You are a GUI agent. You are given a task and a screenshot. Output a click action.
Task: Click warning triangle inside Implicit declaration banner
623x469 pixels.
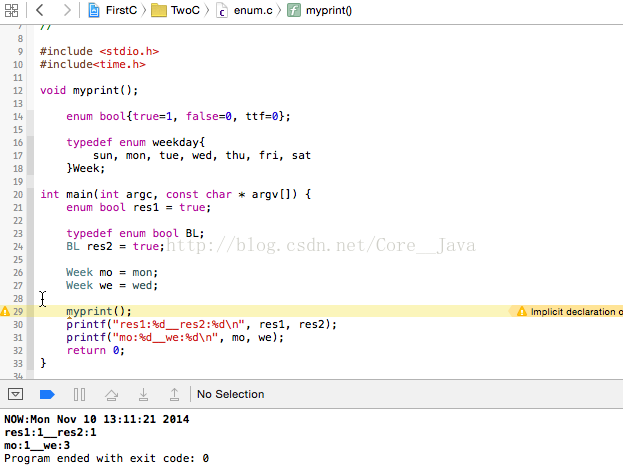click(x=522, y=312)
